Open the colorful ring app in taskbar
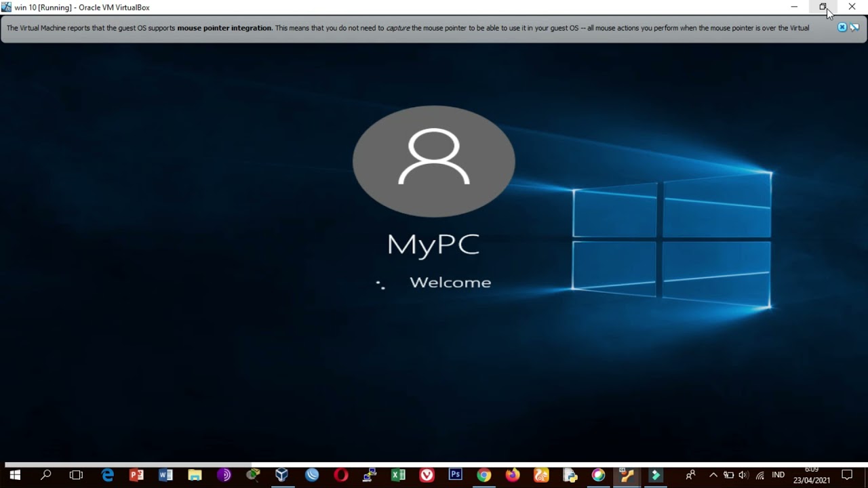This screenshot has width=868, height=488. (x=598, y=475)
